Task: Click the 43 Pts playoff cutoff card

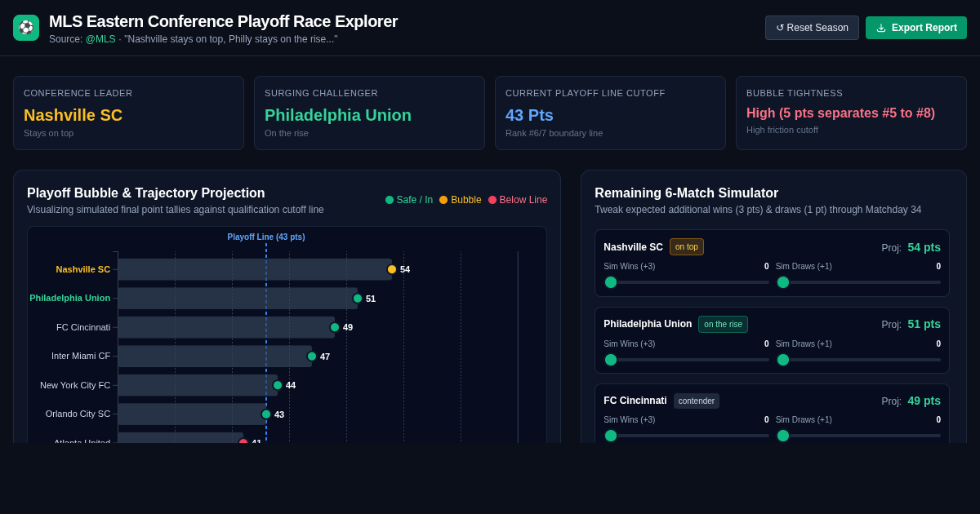Action: pos(610,113)
